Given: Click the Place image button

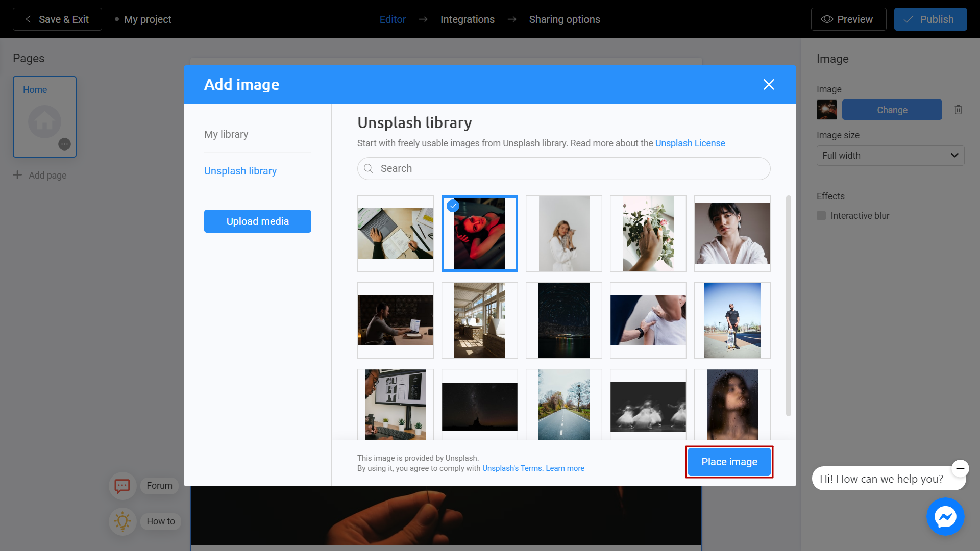Looking at the screenshot, I should pyautogui.click(x=729, y=462).
